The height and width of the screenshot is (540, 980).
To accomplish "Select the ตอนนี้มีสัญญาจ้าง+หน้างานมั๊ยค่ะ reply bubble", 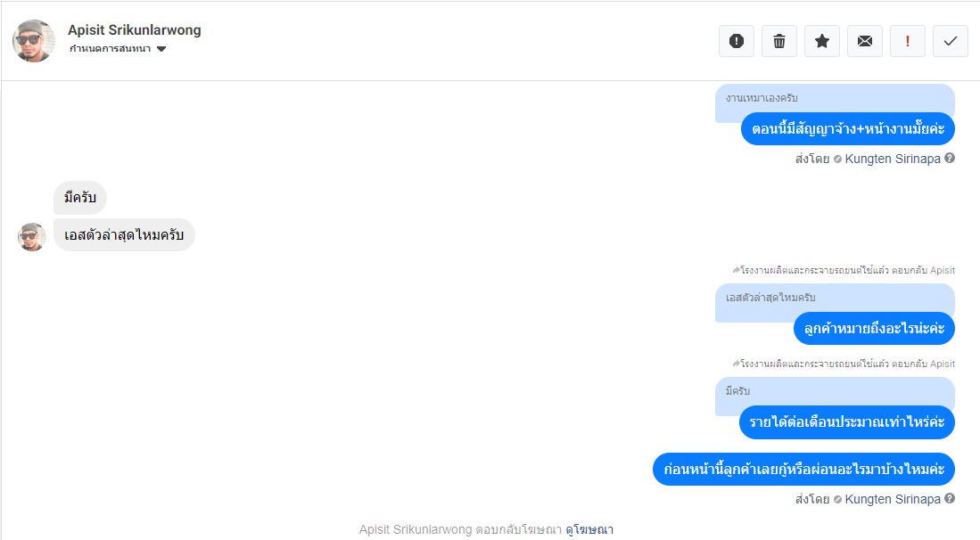I will point(847,129).
